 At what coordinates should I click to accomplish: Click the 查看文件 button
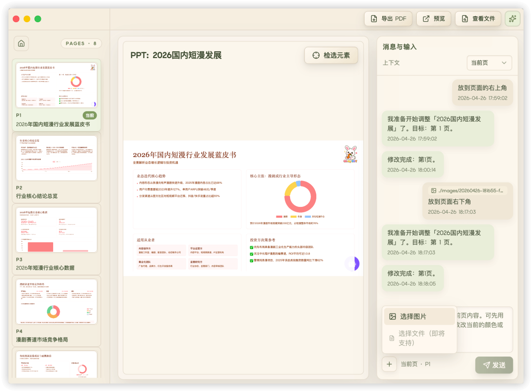[x=478, y=19]
